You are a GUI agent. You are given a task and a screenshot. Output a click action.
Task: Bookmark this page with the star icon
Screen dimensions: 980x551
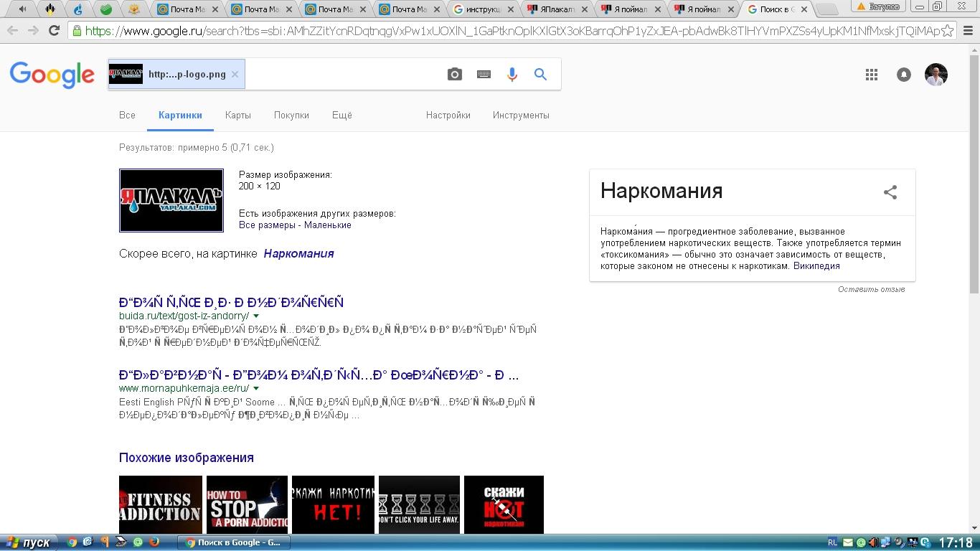pos(948,31)
